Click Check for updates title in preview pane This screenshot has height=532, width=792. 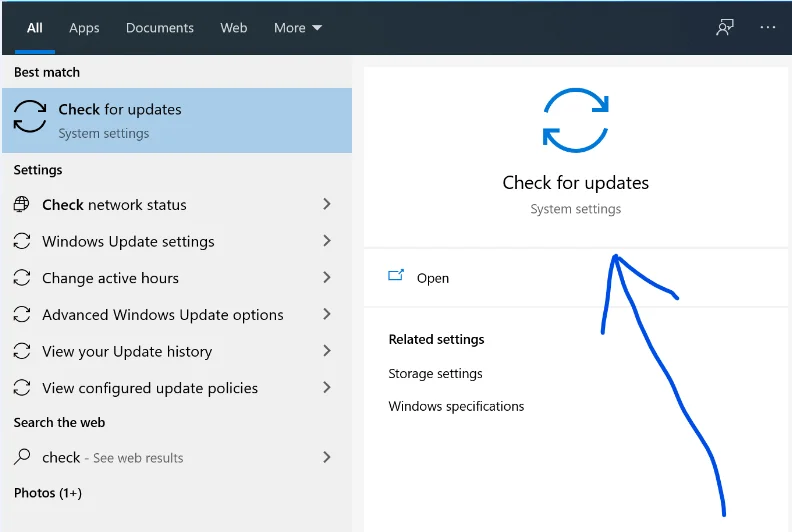575,183
